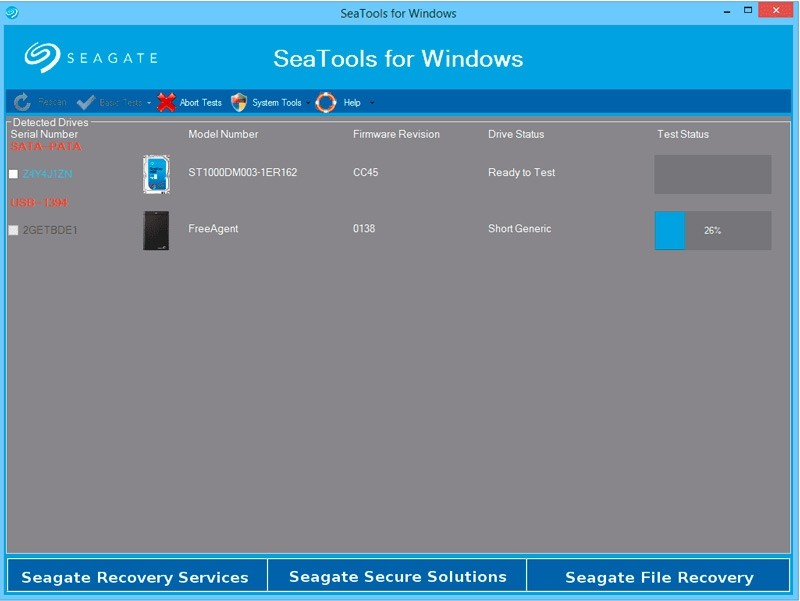Open Seagate Recovery Services
Viewport: 800px width, 601px height.
click(137, 575)
